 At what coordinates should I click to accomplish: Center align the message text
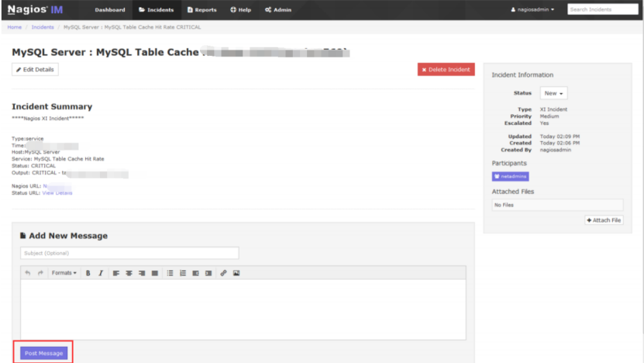coord(129,273)
